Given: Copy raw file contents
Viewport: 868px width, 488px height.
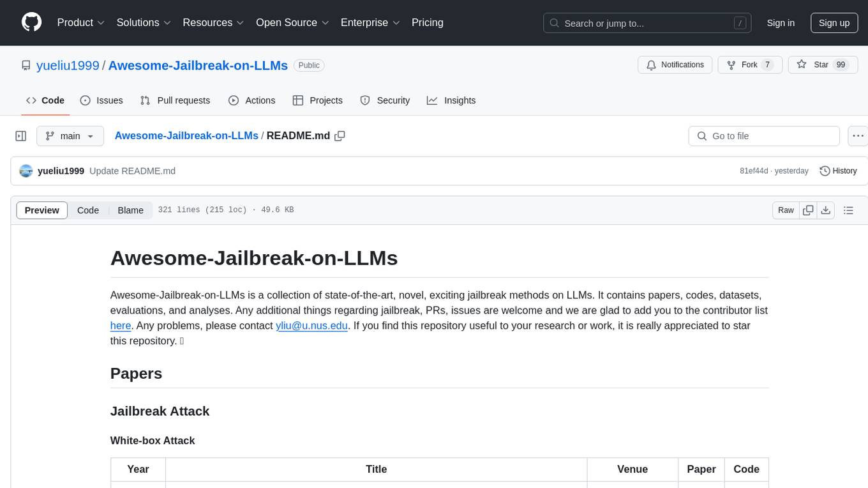Looking at the screenshot, I should click(808, 210).
